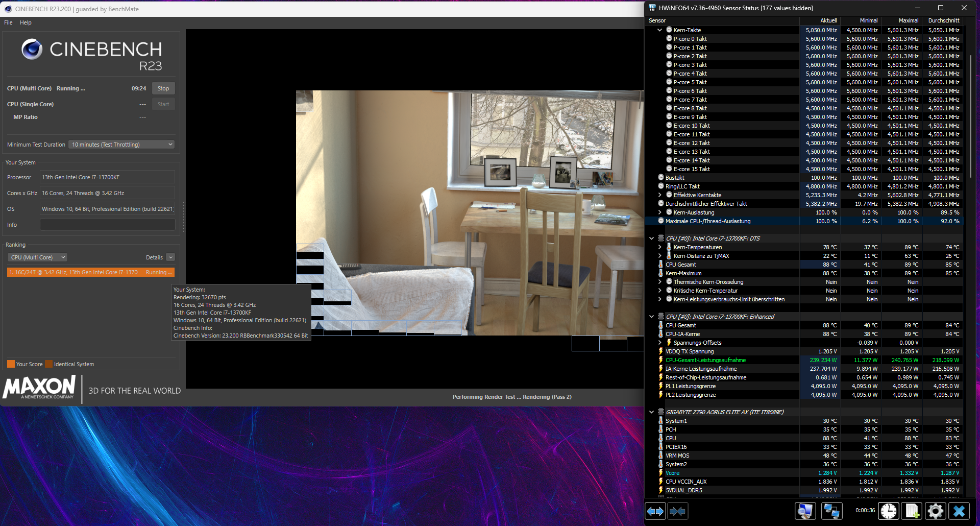This screenshot has height=526, width=980.
Task: Open the sensor summary monitor icon in HWiNFO
Action: point(805,511)
